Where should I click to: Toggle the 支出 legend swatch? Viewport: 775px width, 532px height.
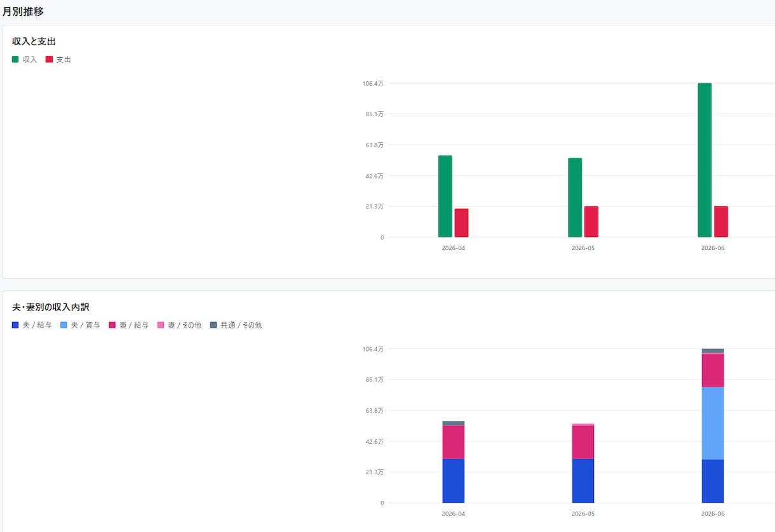click(49, 59)
